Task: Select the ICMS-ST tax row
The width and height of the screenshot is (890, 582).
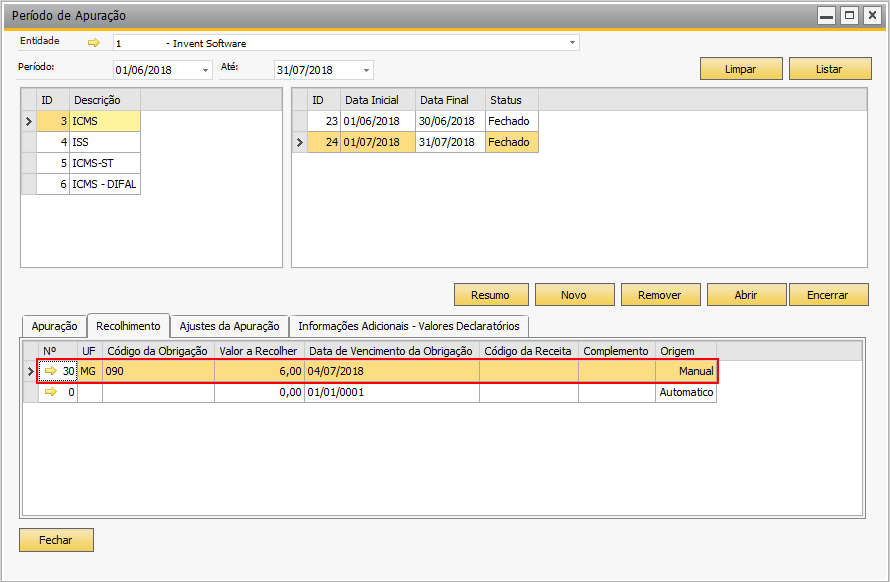Action: tap(89, 163)
